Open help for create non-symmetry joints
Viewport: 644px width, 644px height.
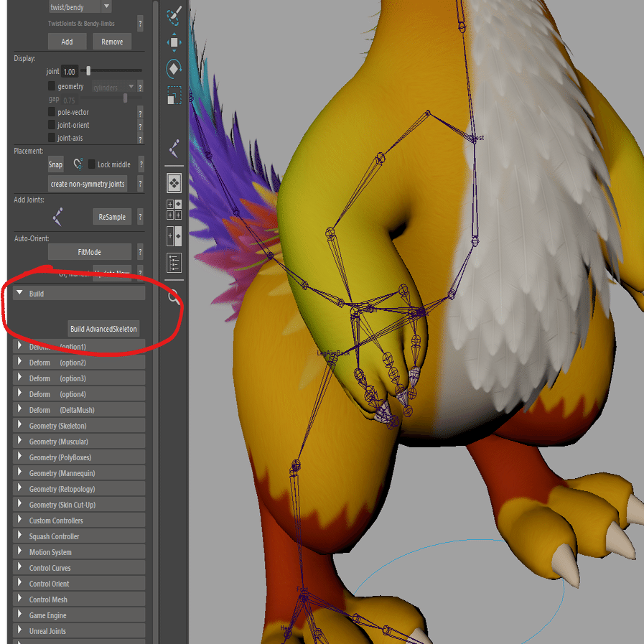coord(141,184)
